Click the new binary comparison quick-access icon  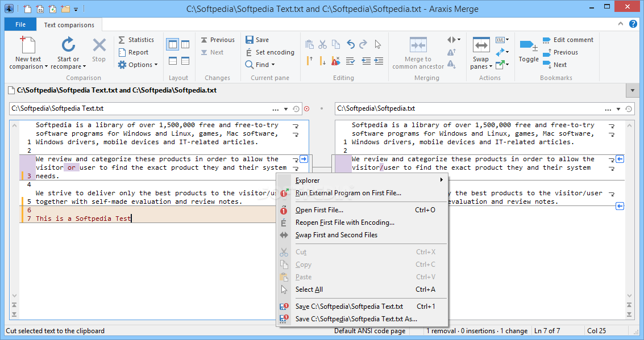tap(40, 9)
